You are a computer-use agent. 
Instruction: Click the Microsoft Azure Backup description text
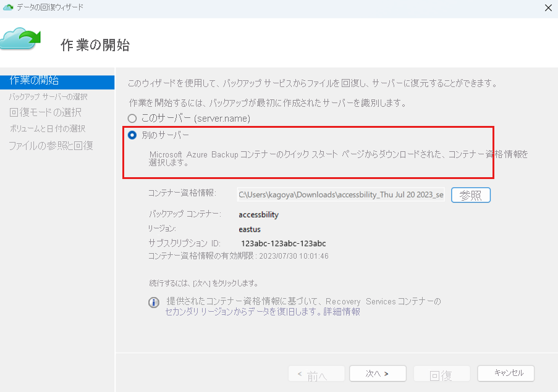[x=338, y=159]
